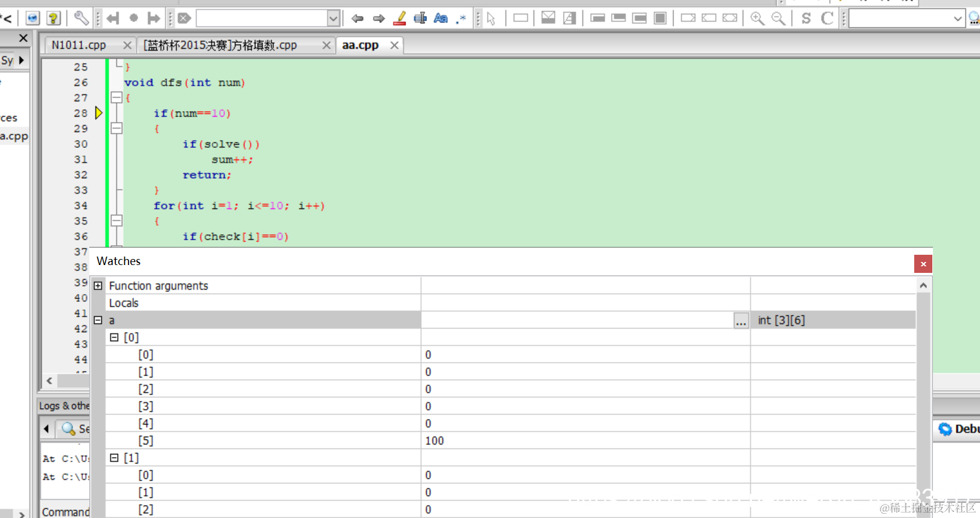Jump forward with the browse tracker arrow

point(154,19)
